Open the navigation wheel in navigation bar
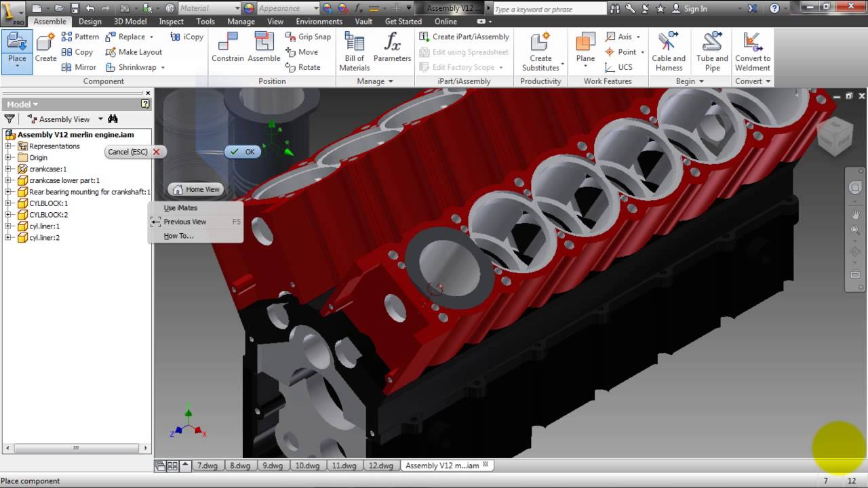Image resolution: width=868 pixels, height=488 pixels. click(855, 188)
